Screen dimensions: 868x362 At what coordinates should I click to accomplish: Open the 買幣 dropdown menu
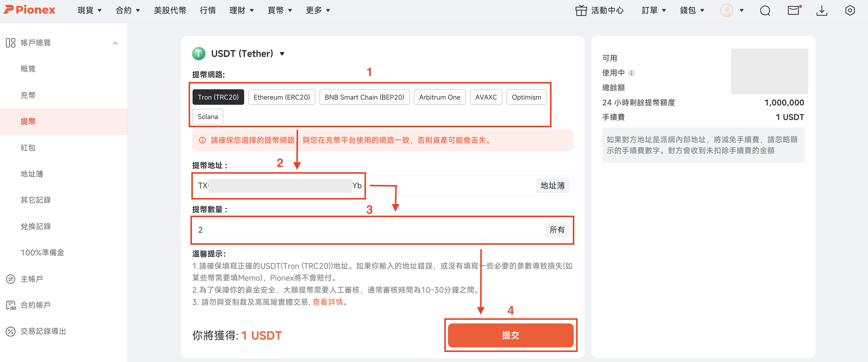[x=280, y=10]
